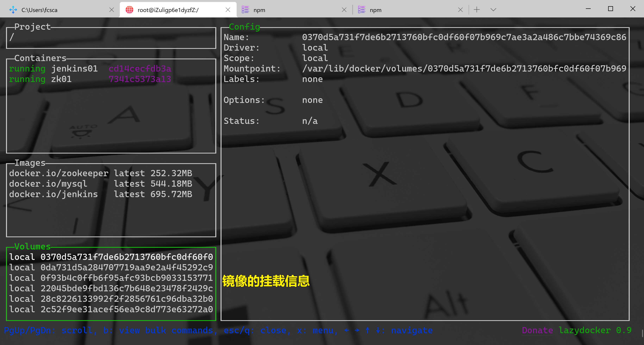Click the globe icon on root tab
Image resolution: width=644 pixels, height=345 pixels.
129,10
